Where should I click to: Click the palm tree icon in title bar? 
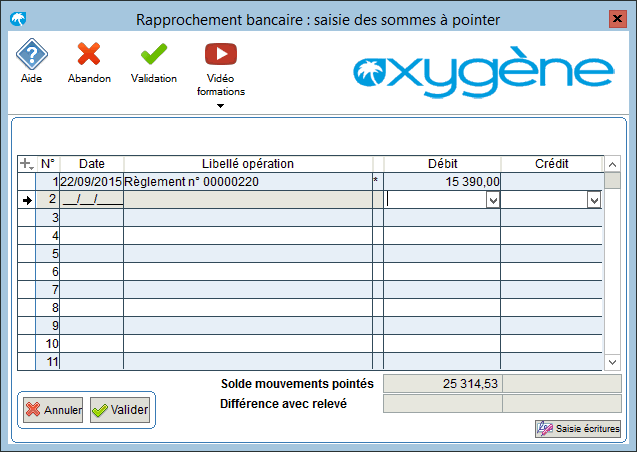(18, 19)
